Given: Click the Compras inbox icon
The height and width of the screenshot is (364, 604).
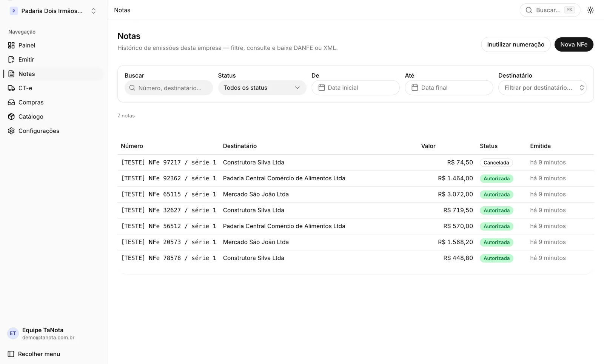Looking at the screenshot, I should coord(11,102).
